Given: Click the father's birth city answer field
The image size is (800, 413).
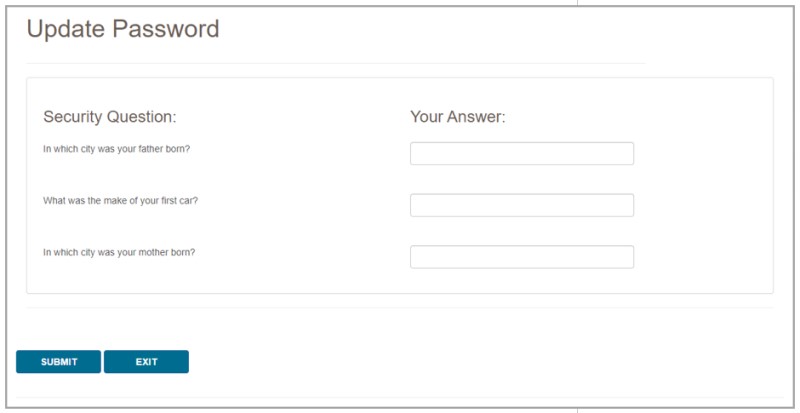Looking at the screenshot, I should pos(521,153).
